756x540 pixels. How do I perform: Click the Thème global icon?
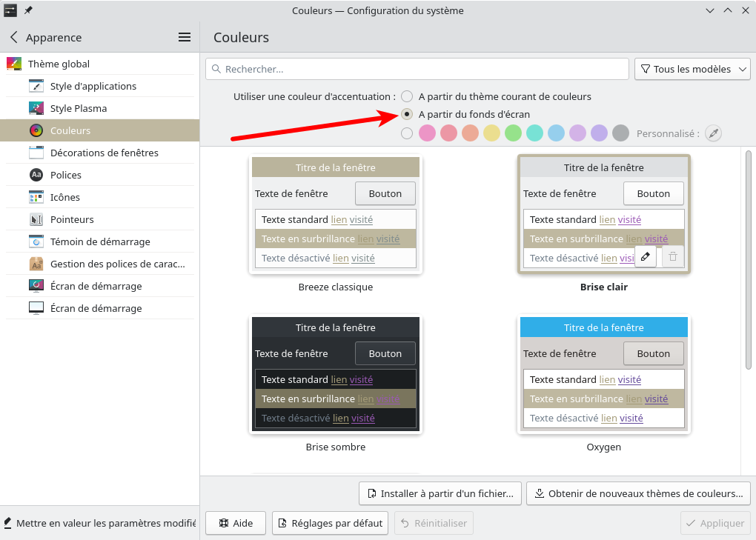click(14, 64)
